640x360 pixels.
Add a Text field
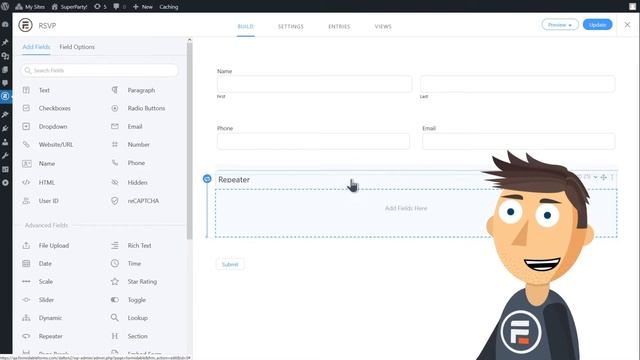pyautogui.click(x=44, y=90)
